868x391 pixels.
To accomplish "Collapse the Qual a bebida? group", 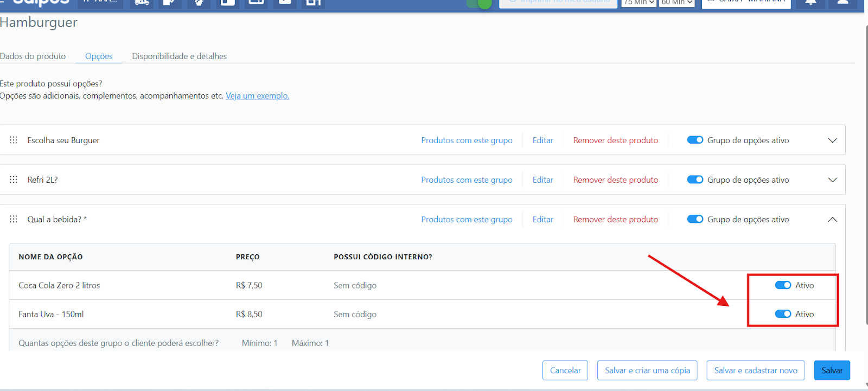I will point(832,220).
